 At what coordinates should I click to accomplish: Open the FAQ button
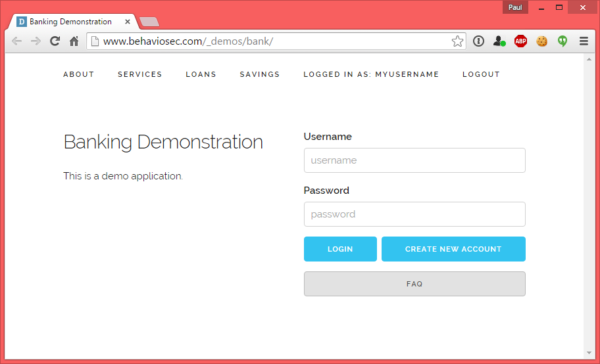pyautogui.click(x=414, y=284)
